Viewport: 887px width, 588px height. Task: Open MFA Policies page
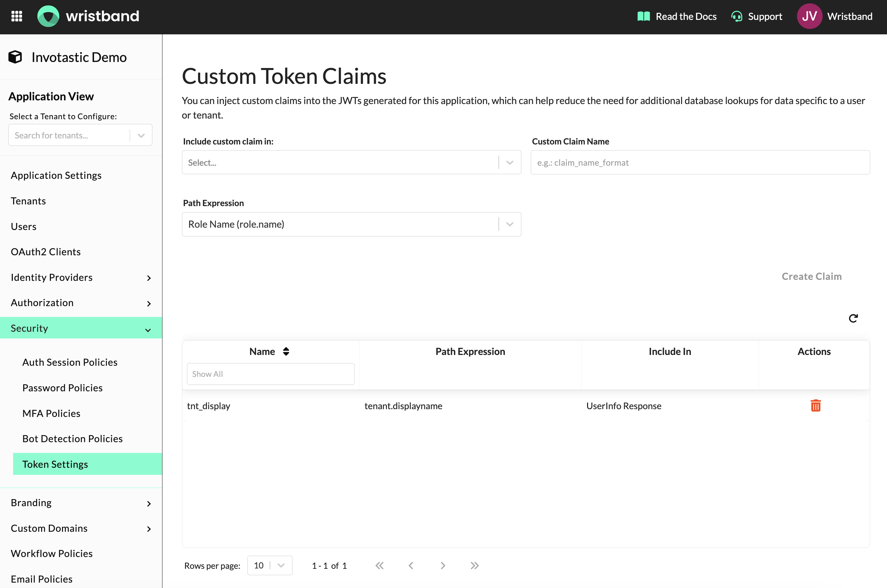pyautogui.click(x=52, y=413)
